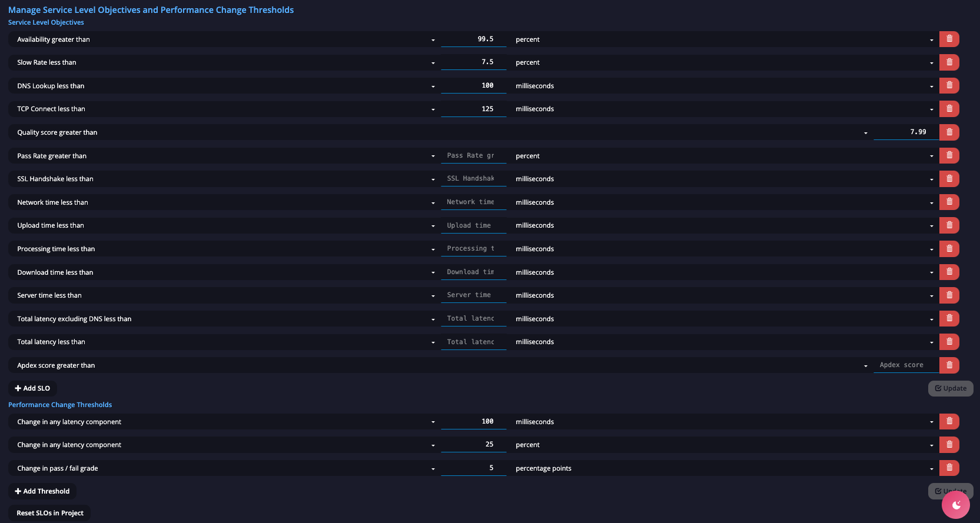This screenshot has width=980, height=523.
Task: Focus the empty Pass Rate value field
Action: 473,155
